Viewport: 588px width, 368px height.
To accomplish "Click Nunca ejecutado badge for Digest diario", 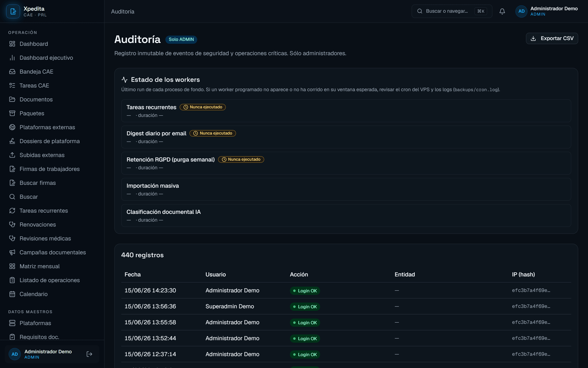I will 213,133.
